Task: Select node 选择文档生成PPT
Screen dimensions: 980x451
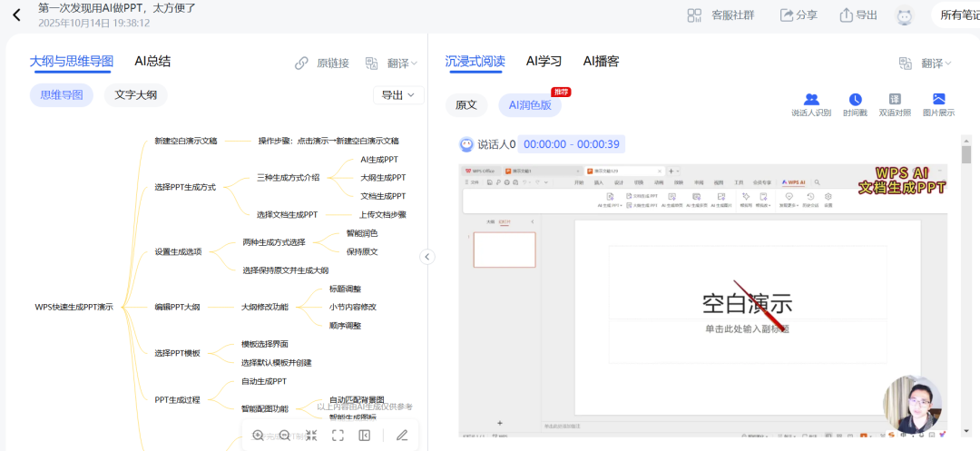Action: coord(288,214)
